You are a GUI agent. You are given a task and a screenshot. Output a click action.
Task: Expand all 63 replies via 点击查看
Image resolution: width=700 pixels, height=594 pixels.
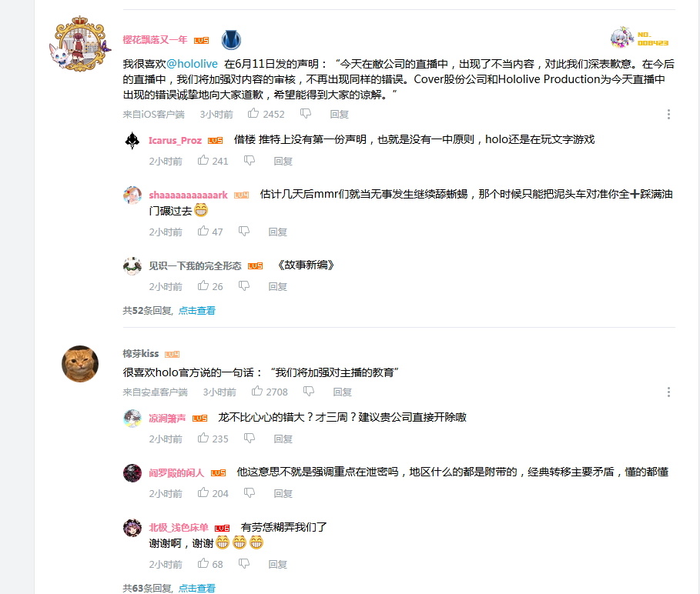point(197,588)
